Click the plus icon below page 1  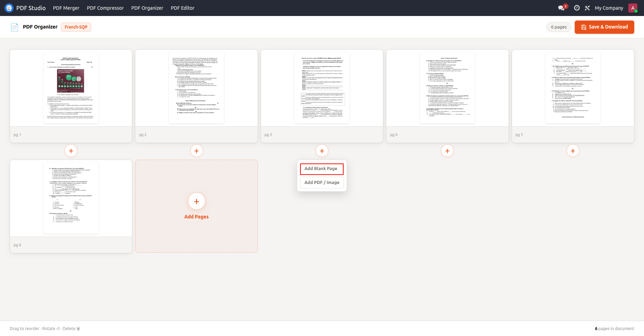(x=71, y=151)
